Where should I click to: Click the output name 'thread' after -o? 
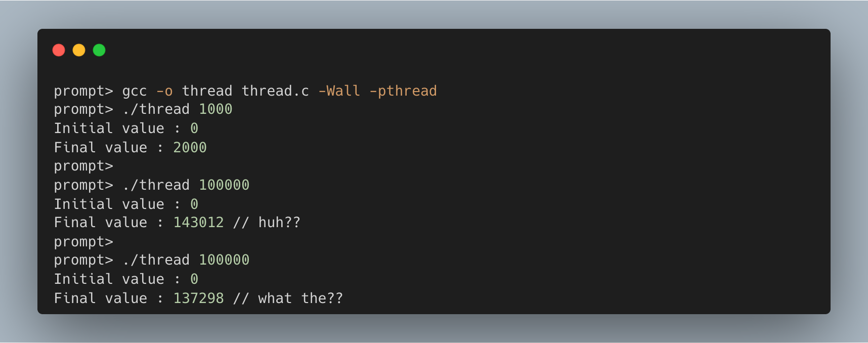coord(207,91)
